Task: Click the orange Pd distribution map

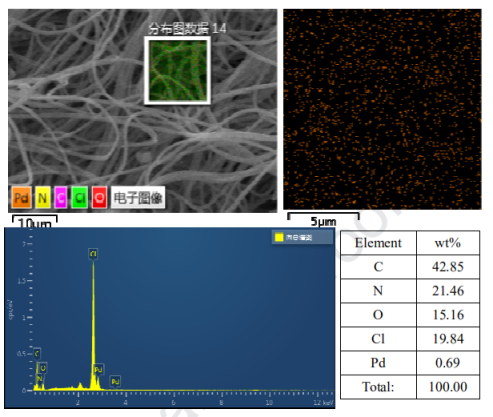Action: [382, 109]
